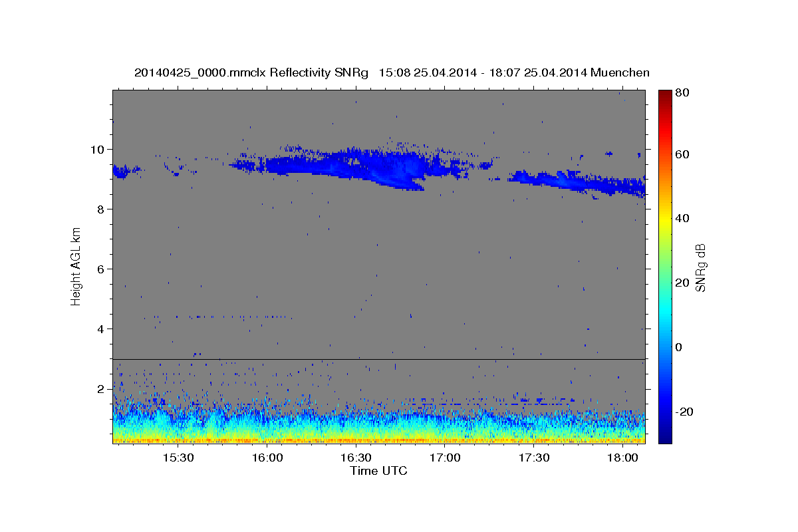This screenshot has height=532, width=798.
Task: Click the colorbar tick label 80
Action: 684,92
